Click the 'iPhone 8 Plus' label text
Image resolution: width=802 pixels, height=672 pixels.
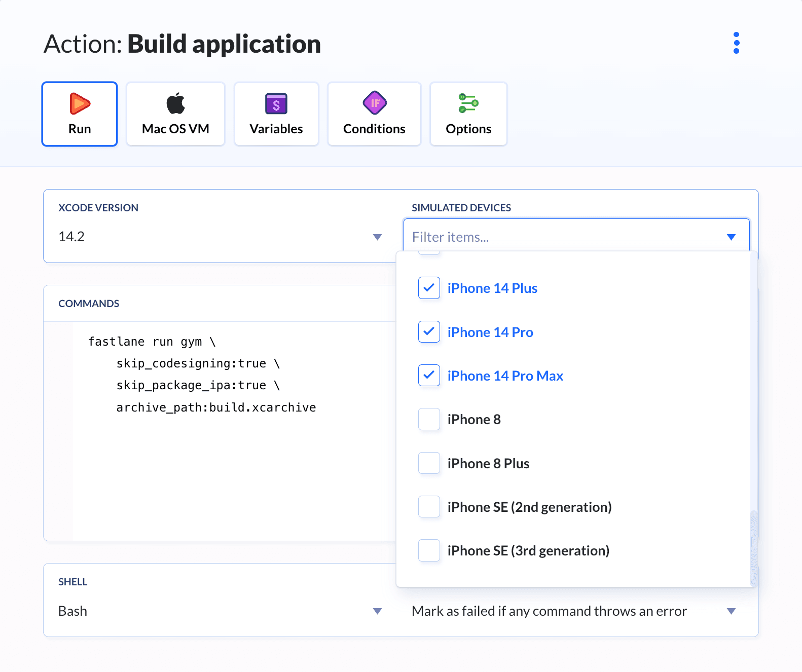[488, 463]
